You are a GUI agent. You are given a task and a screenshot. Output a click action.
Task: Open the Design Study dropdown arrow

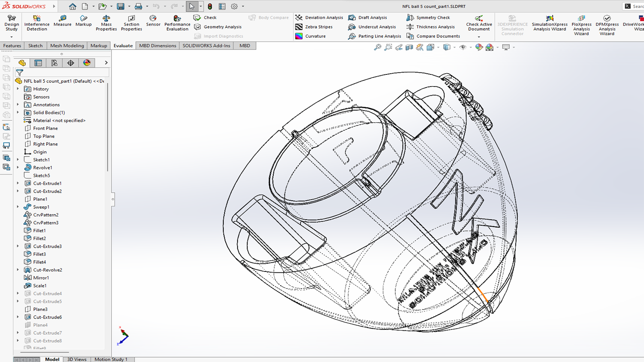point(11,37)
